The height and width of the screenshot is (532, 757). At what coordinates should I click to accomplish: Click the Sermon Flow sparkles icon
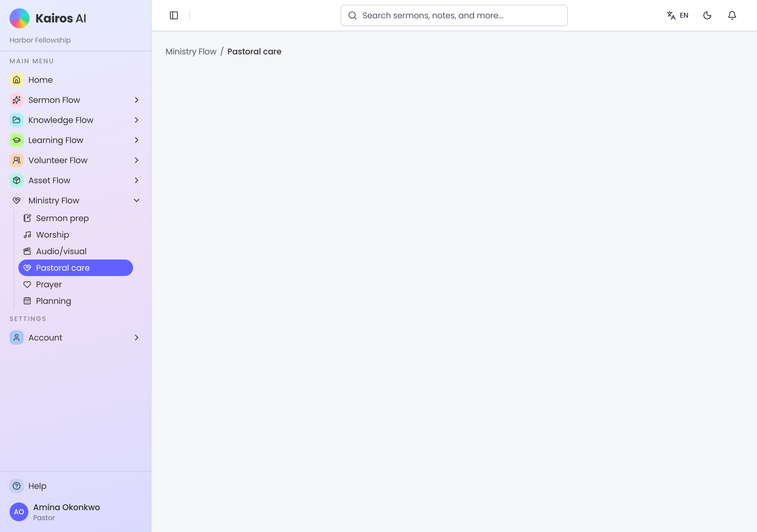click(x=17, y=100)
